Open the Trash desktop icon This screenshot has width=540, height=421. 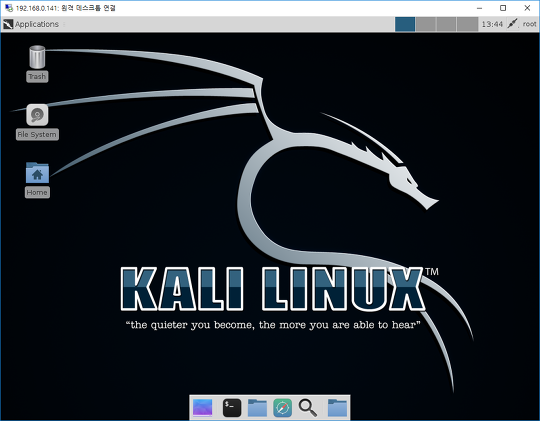coord(37,63)
